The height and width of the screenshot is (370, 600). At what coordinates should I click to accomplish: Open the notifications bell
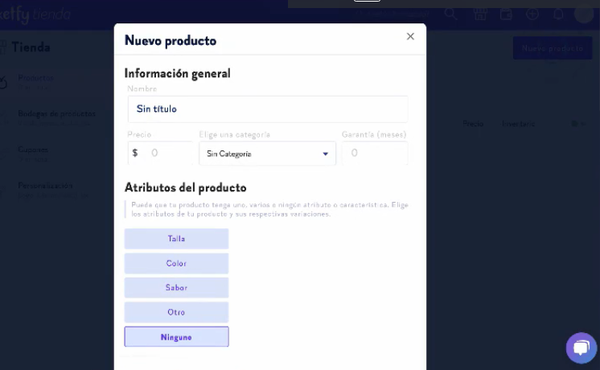coord(558,14)
